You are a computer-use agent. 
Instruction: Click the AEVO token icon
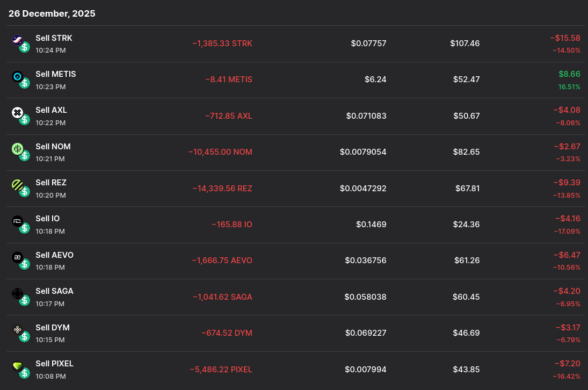(x=18, y=257)
